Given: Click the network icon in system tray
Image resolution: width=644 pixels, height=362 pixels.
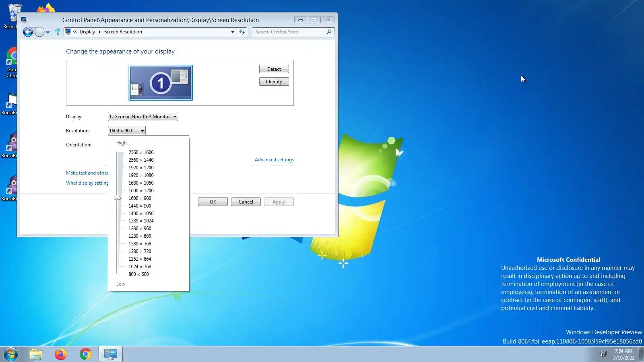Looking at the screenshot, I should pos(603,354).
